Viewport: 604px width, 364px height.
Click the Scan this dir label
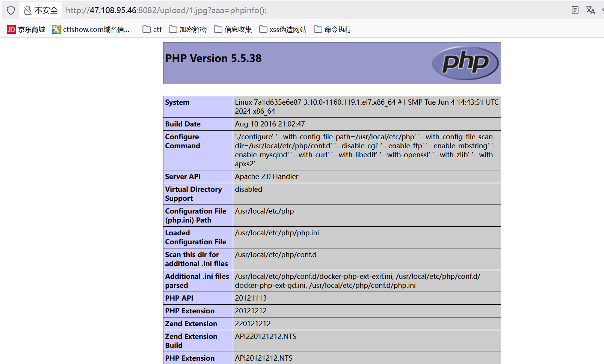pyautogui.click(x=196, y=259)
